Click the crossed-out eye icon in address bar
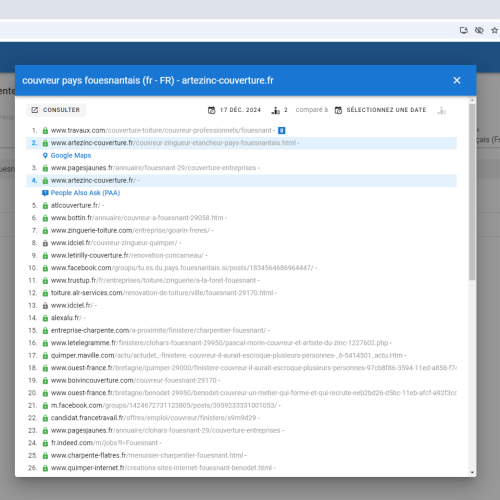The height and width of the screenshot is (500, 500). tap(479, 30)
